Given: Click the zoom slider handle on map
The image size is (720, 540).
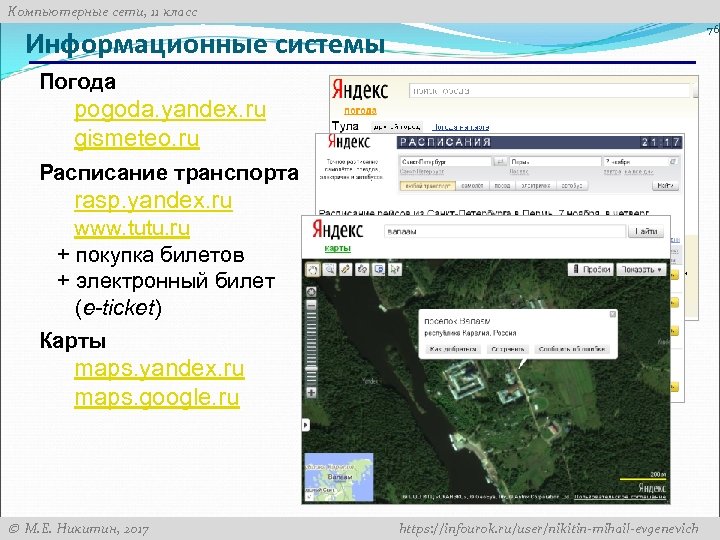Looking at the screenshot, I should click(311, 368).
